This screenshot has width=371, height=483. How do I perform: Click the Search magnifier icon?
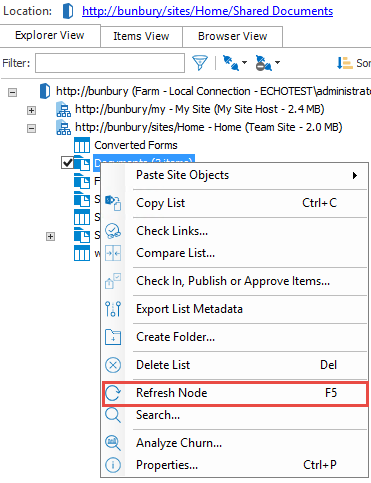[x=113, y=415]
